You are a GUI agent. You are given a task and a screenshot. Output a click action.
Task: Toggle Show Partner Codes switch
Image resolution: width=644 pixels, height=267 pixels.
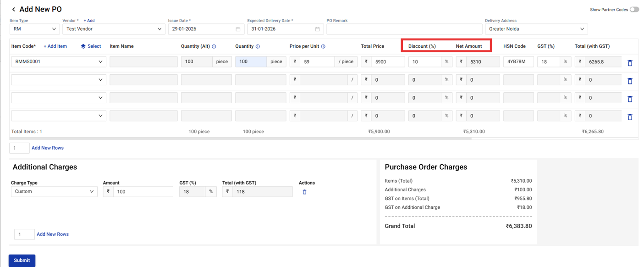[x=634, y=10]
